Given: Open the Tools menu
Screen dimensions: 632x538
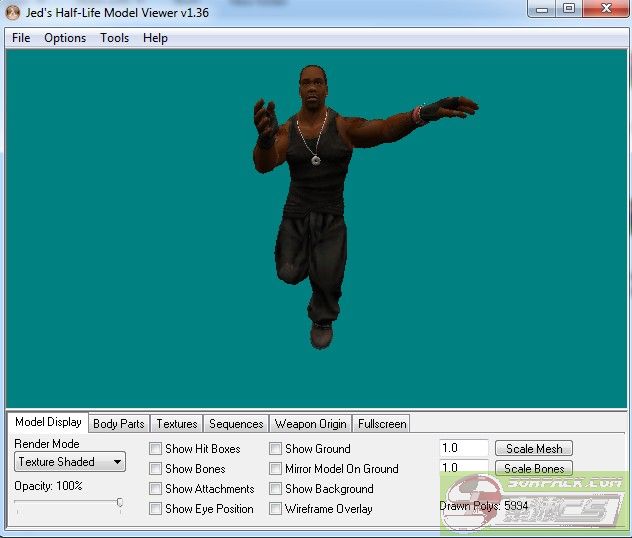Looking at the screenshot, I should click(114, 38).
